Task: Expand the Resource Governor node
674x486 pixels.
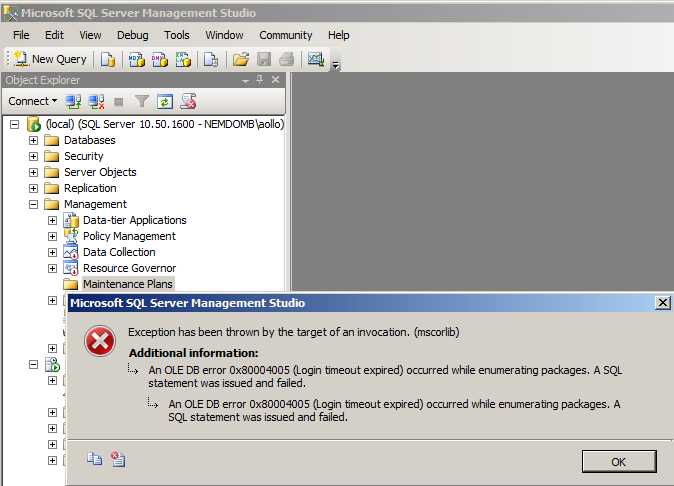Action: click(52, 269)
